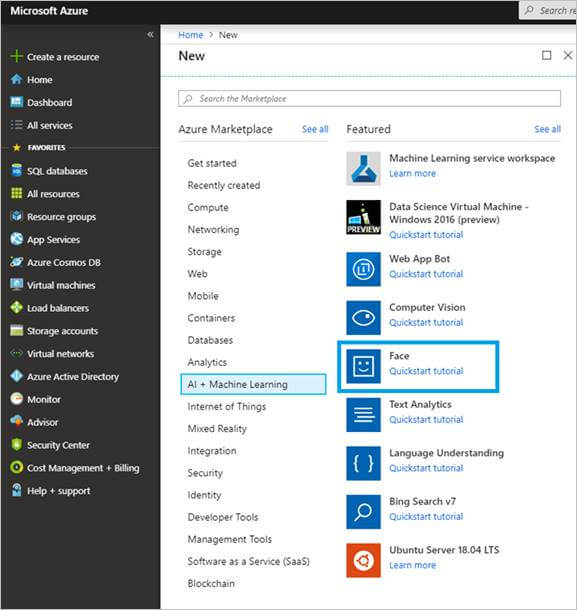Click the Bing Search v7 magnifier icon
The image size is (577, 610).
tap(363, 512)
